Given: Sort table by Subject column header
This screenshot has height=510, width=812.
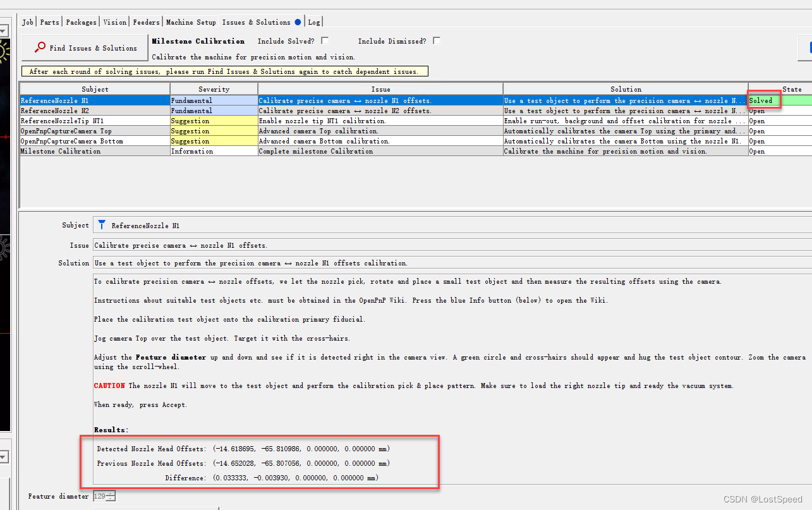Looking at the screenshot, I should (95, 89).
